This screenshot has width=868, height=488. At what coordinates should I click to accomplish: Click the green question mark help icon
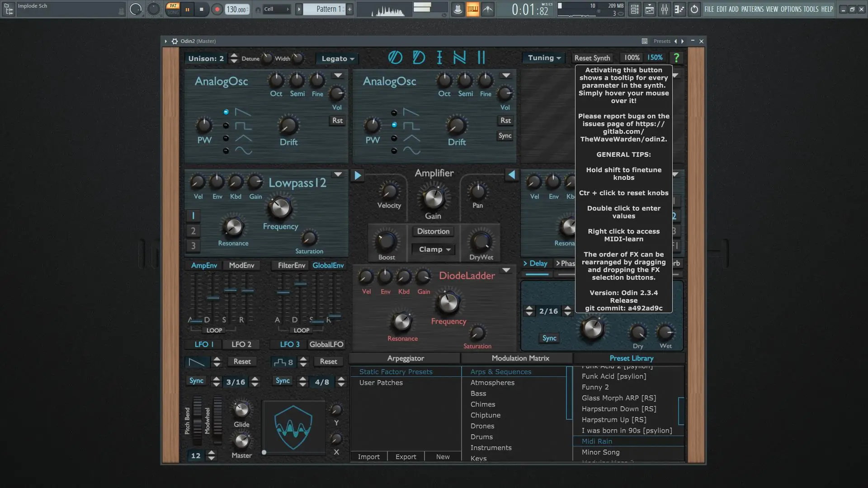(x=676, y=58)
